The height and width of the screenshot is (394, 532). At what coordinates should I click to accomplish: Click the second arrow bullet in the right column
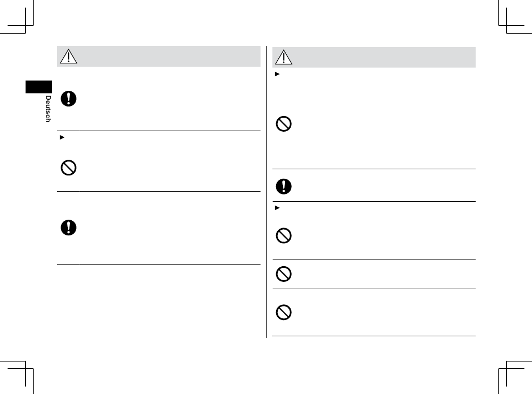(277, 207)
